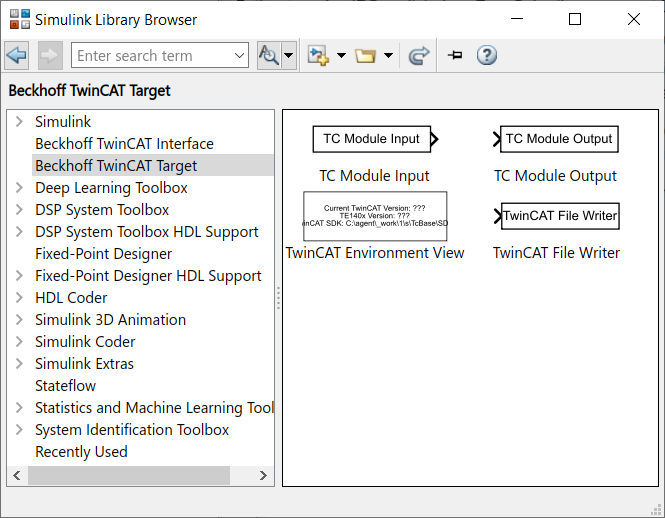This screenshot has width=665, height=518.
Task: Expand the HDL Coder node
Action: (19, 298)
